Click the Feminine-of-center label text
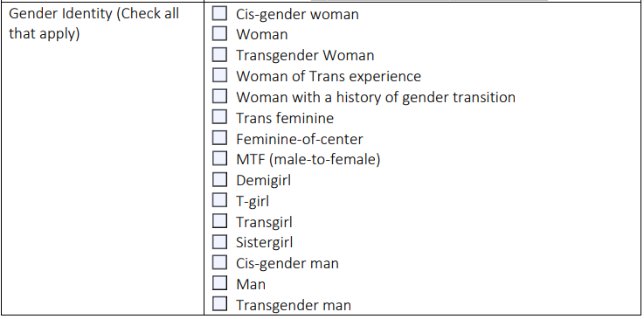Screen dimensions: 644x319 point(300,139)
